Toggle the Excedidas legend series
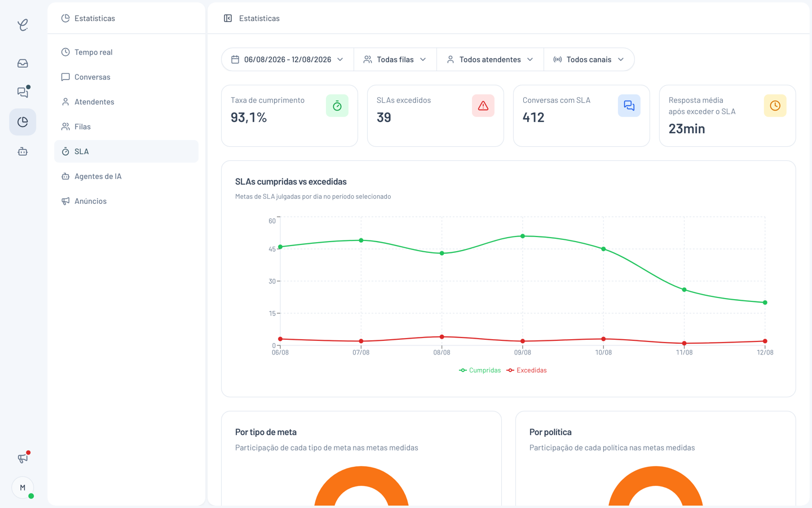Viewport: 812px width, 508px height. tap(527, 370)
